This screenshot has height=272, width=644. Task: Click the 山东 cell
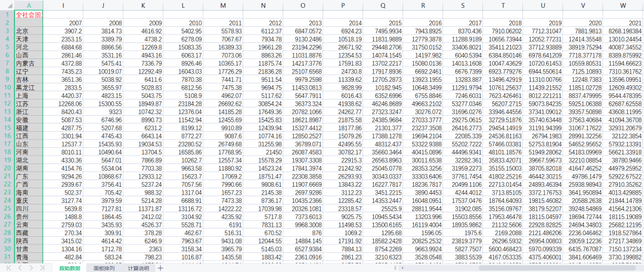click(x=29, y=144)
